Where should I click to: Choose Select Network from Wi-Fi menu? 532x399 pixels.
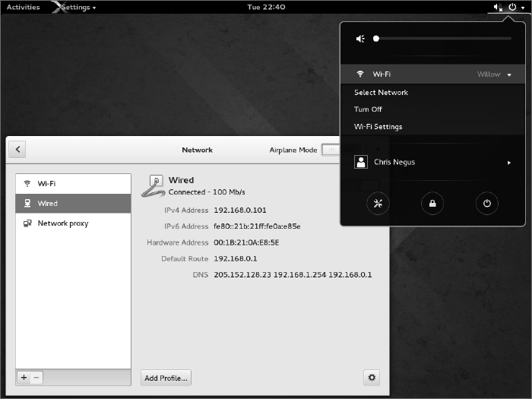(x=381, y=93)
